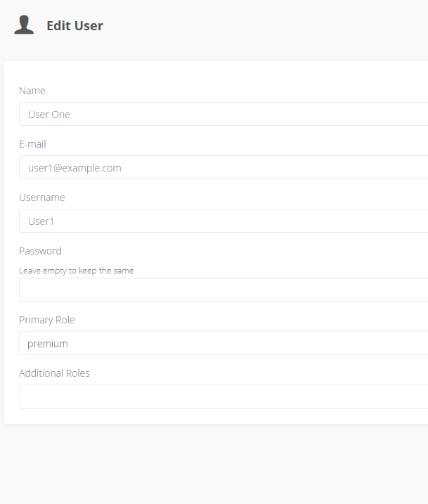The height and width of the screenshot is (504, 428).
Task: Focus the E-mail field with user1@example.com
Action: pos(223,167)
